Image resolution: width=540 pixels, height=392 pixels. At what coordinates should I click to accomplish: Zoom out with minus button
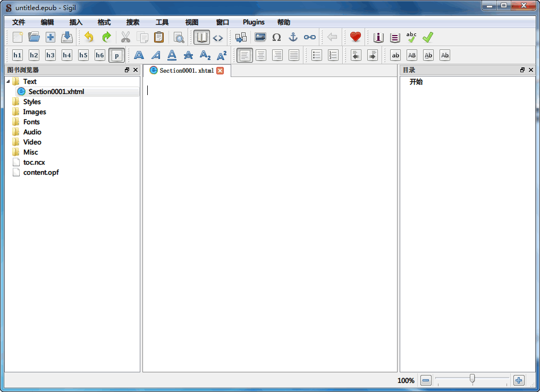tap(426, 380)
